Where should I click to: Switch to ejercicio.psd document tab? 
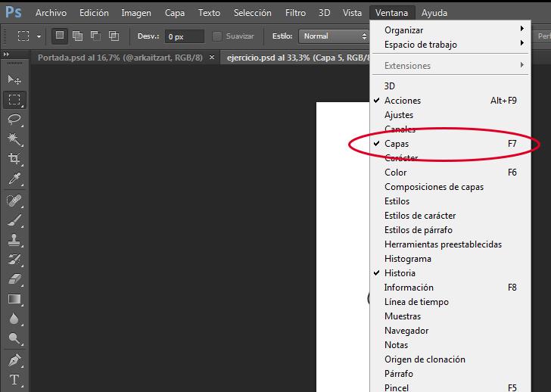point(295,58)
